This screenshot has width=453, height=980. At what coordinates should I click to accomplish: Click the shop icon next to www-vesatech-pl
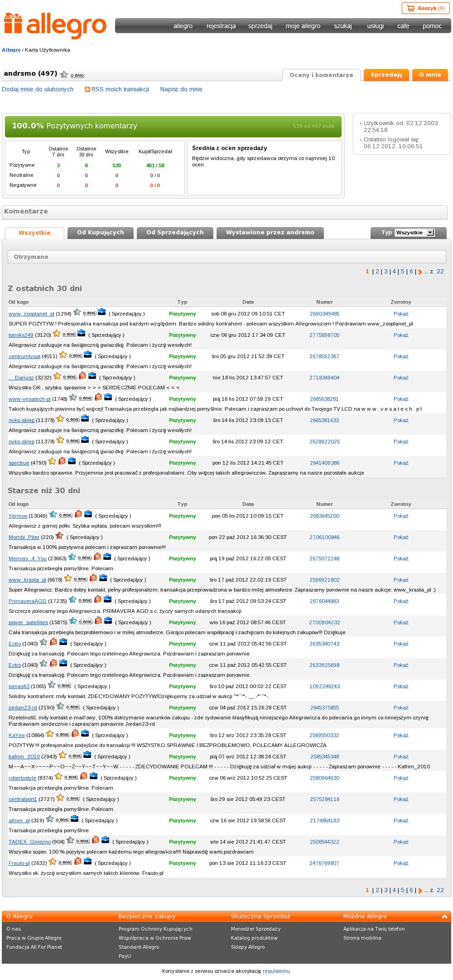click(x=98, y=397)
